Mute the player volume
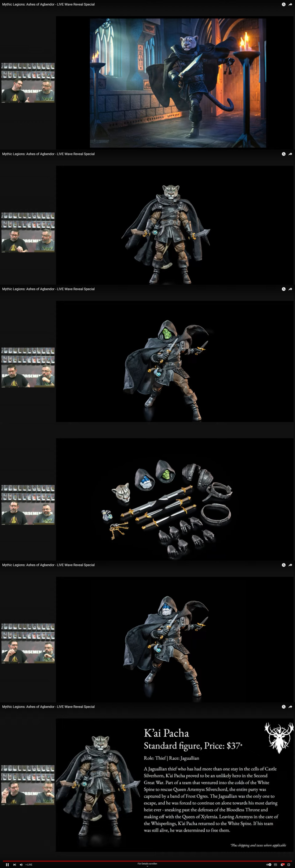295x868 pixels. (x=21, y=865)
